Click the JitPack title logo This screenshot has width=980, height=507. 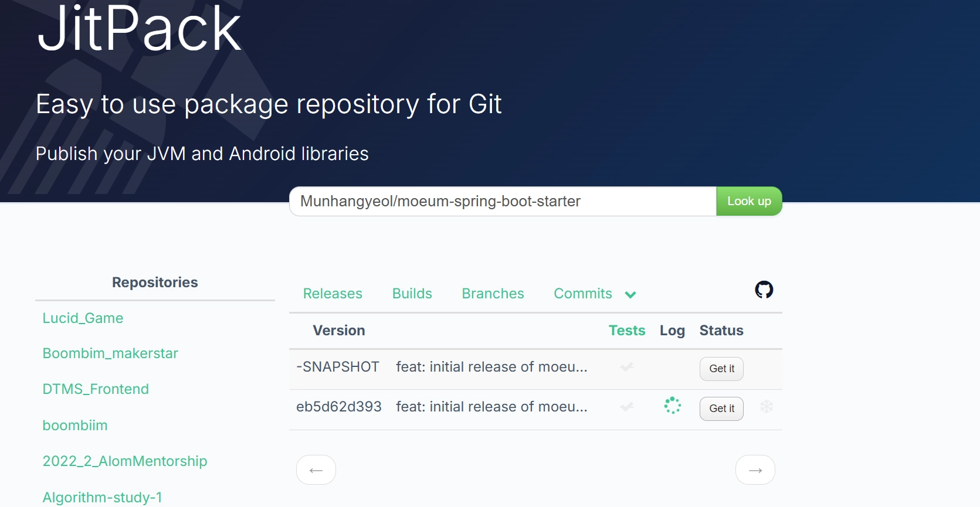(x=140, y=29)
